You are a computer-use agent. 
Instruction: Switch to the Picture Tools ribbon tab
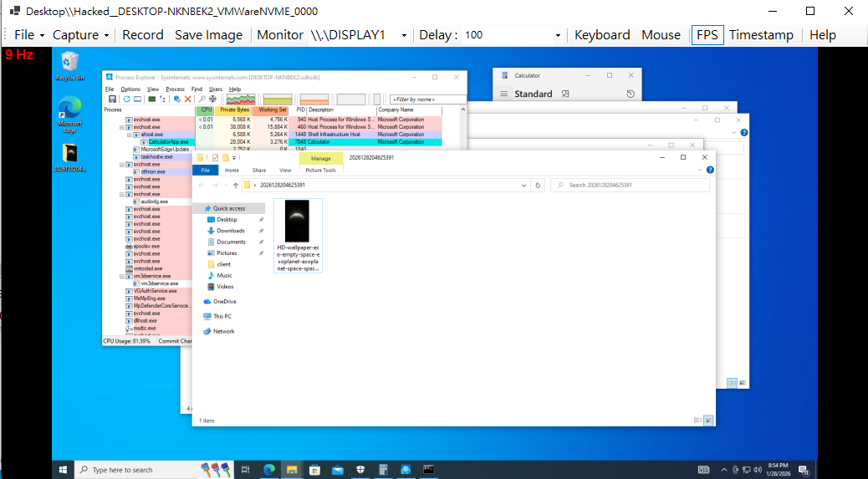tap(320, 170)
